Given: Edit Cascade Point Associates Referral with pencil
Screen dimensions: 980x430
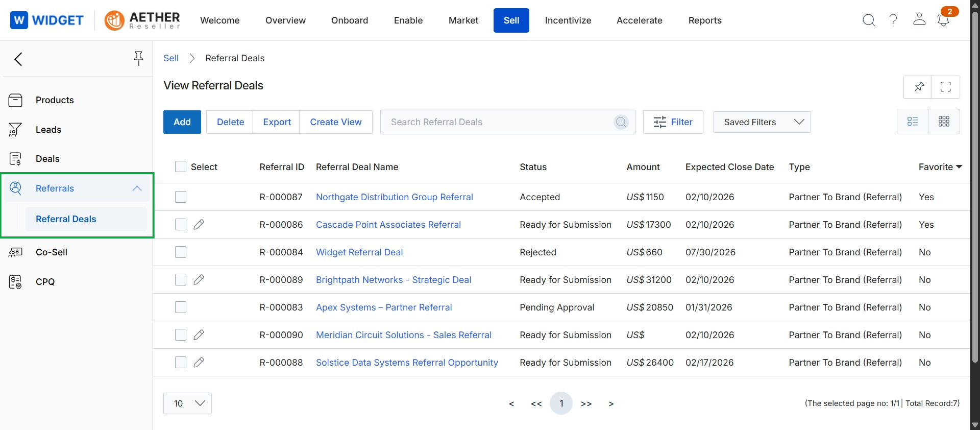Looking at the screenshot, I should [199, 225].
